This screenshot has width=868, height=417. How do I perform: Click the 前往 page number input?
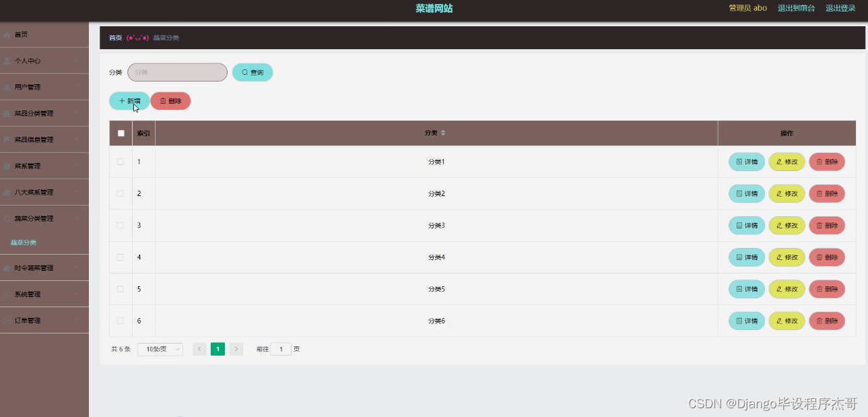pos(281,349)
